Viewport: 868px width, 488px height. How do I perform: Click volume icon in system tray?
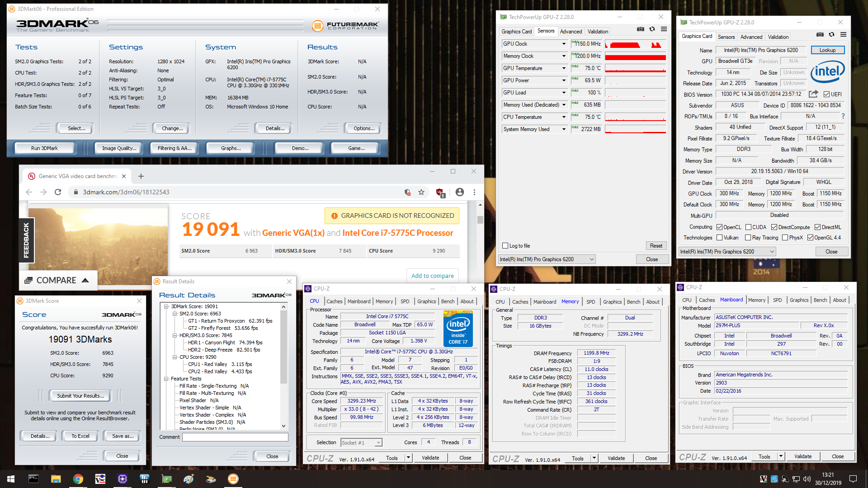click(x=807, y=479)
